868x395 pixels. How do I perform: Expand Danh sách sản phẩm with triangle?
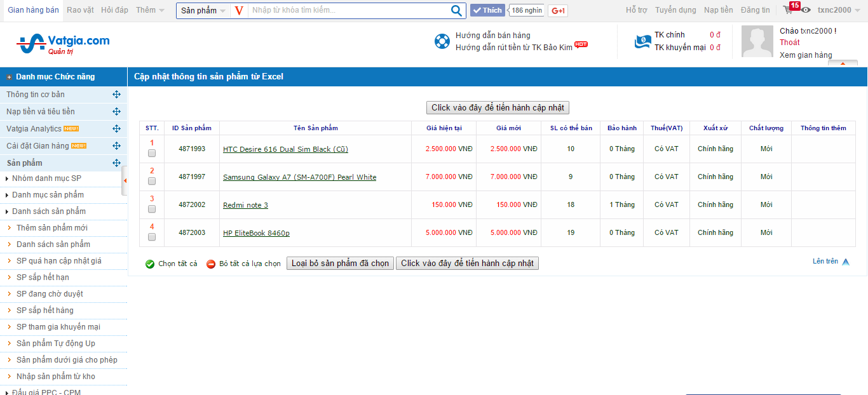(x=7, y=211)
